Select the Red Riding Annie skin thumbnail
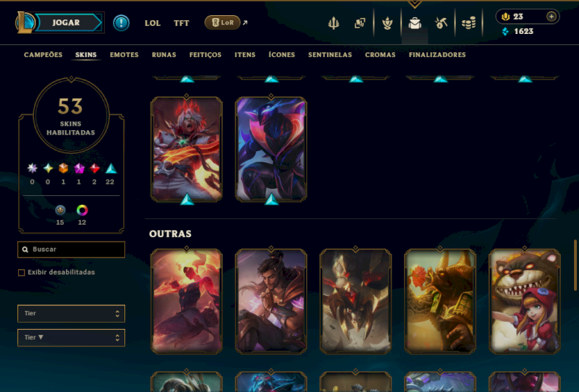Image resolution: width=579 pixels, height=392 pixels. click(x=524, y=302)
